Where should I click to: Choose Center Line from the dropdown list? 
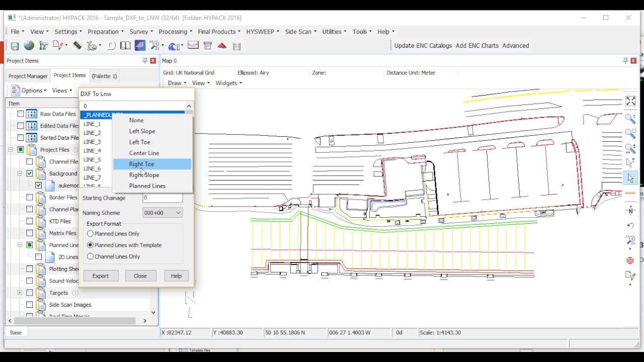(152, 153)
